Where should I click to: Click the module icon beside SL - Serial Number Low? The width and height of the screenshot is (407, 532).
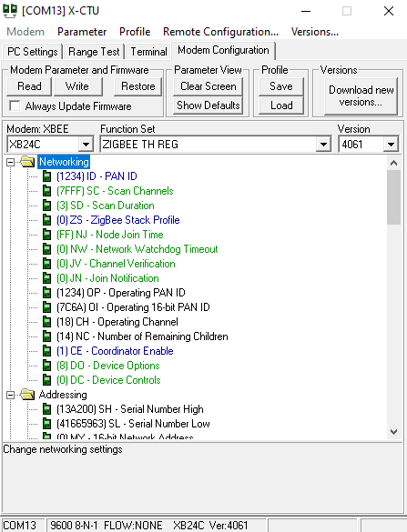[46, 424]
